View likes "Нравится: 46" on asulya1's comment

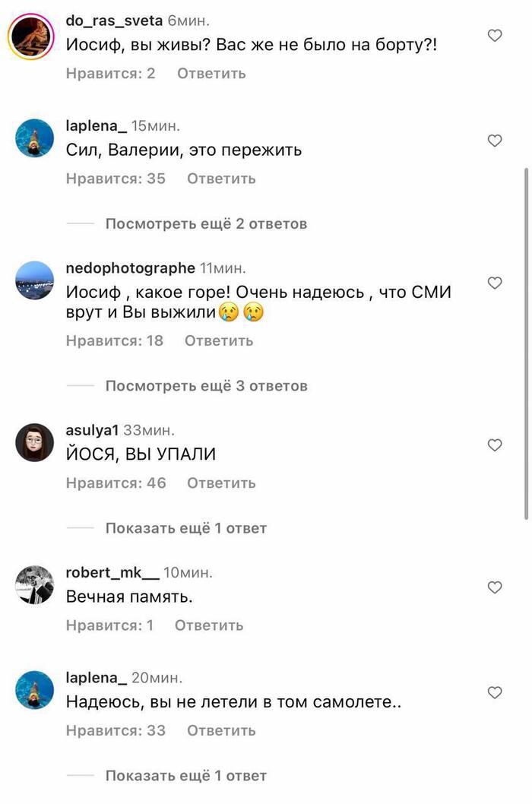coord(116,483)
